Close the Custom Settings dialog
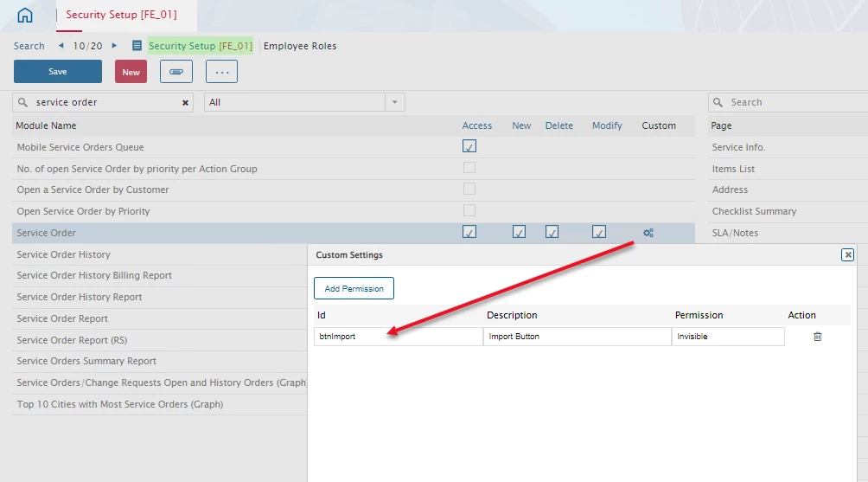Viewport: 868px width, 482px height. (x=847, y=254)
